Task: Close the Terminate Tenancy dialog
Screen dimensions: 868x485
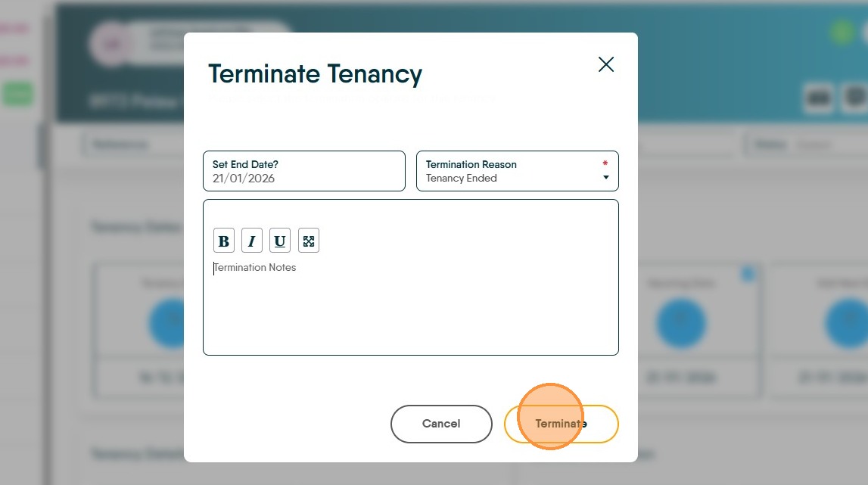Action: coord(606,64)
